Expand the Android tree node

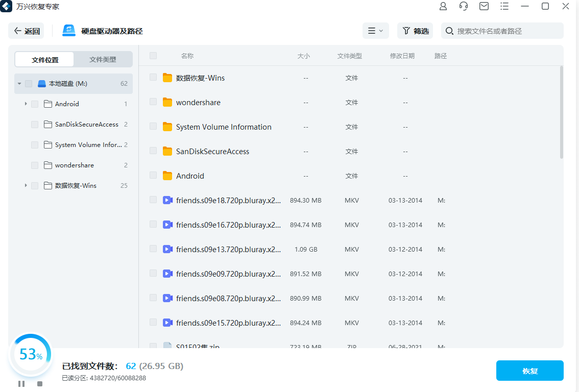pyautogui.click(x=26, y=104)
